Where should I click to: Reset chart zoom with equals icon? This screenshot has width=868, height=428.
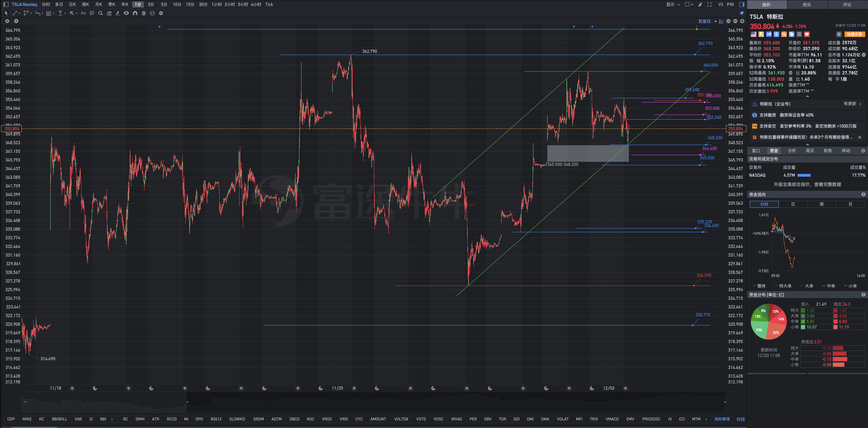(x=728, y=21)
